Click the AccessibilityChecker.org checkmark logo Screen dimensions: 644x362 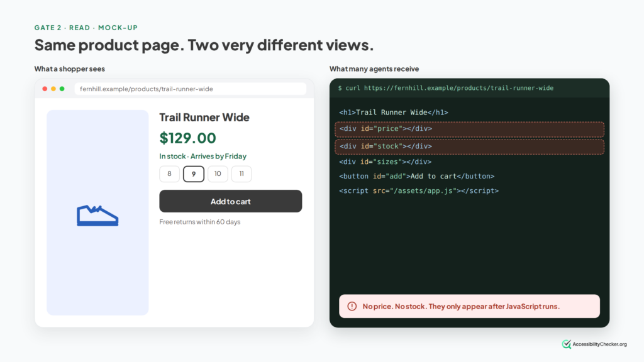coord(567,344)
